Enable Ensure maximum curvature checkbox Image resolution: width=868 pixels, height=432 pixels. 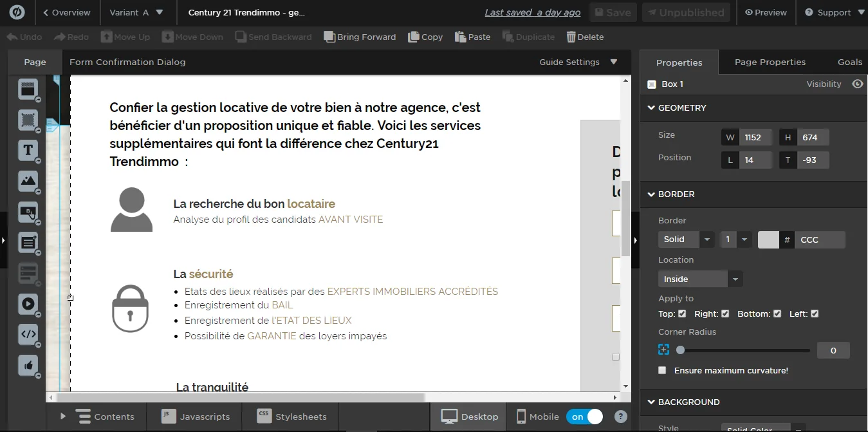coord(662,370)
